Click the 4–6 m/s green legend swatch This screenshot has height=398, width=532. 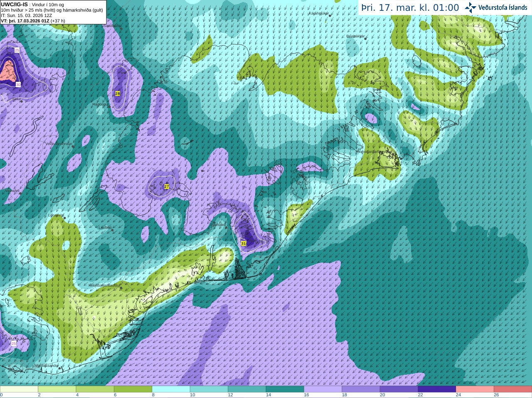95,389
